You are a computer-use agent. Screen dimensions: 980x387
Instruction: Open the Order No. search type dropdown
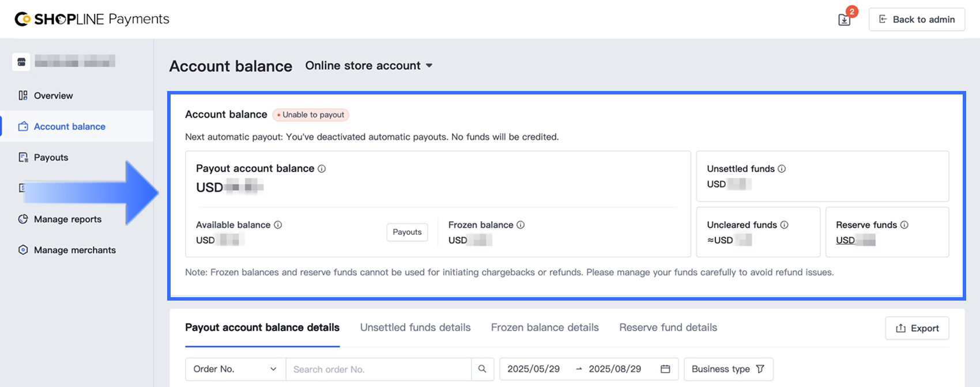pyautogui.click(x=235, y=369)
